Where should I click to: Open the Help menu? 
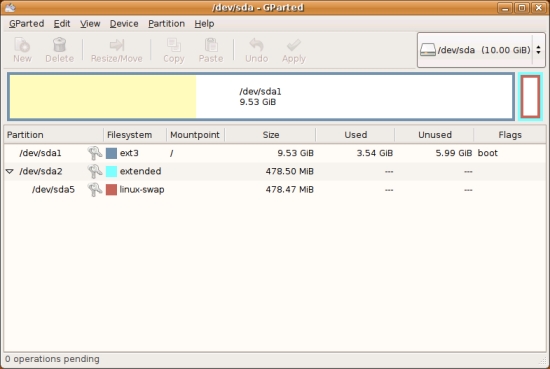point(204,24)
